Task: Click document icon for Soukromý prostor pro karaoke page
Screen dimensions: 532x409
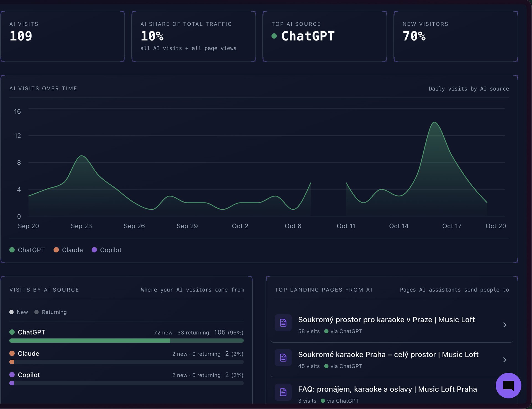Action: [283, 323]
